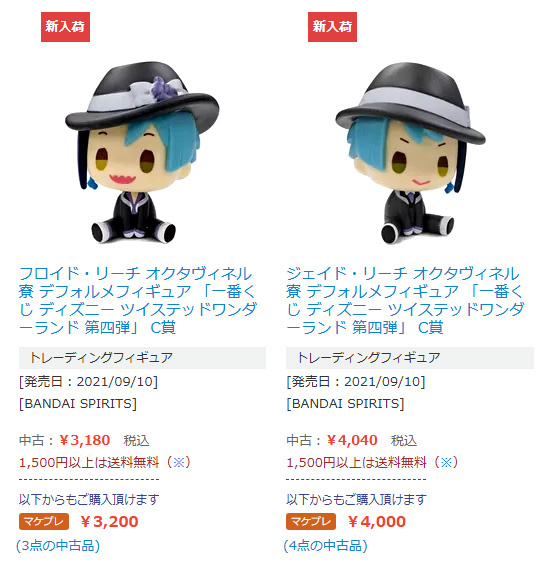Click [BANDAI SPIRITS] maker text under Floyd

tap(78, 404)
